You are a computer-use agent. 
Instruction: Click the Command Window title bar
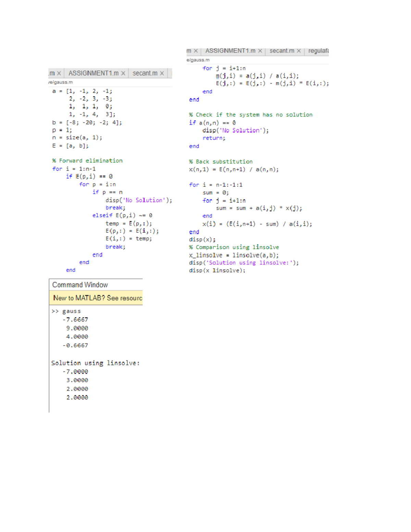(96, 285)
